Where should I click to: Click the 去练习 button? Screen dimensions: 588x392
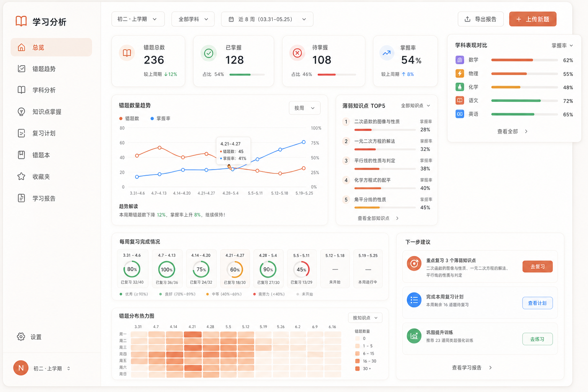point(537,339)
